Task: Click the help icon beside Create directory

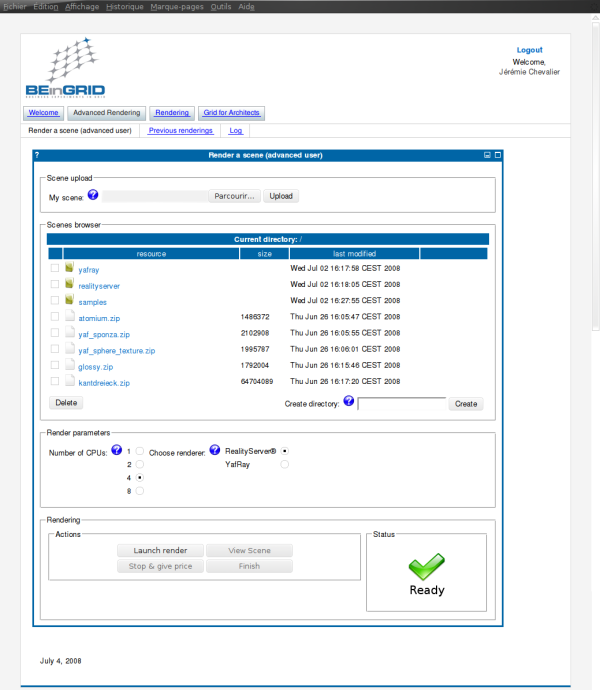Action: (349, 401)
